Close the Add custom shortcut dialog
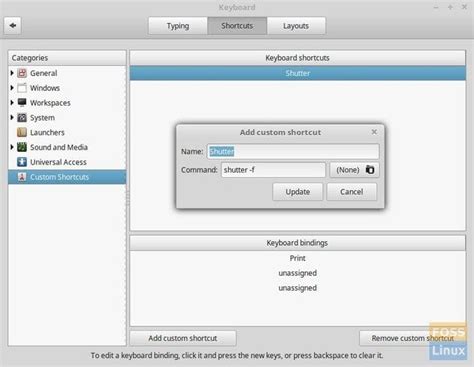Image resolution: width=474 pixels, height=367 pixels. (x=374, y=132)
